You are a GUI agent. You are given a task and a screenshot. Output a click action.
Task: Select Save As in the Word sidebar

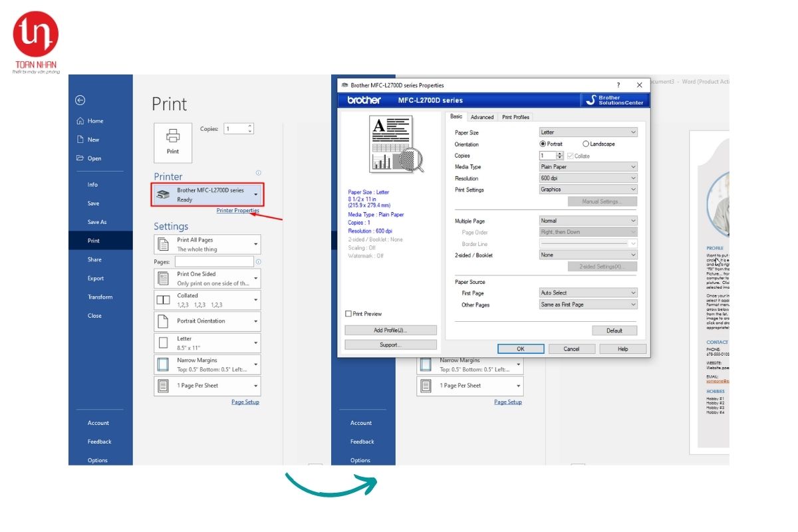pyautogui.click(x=97, y=222)
